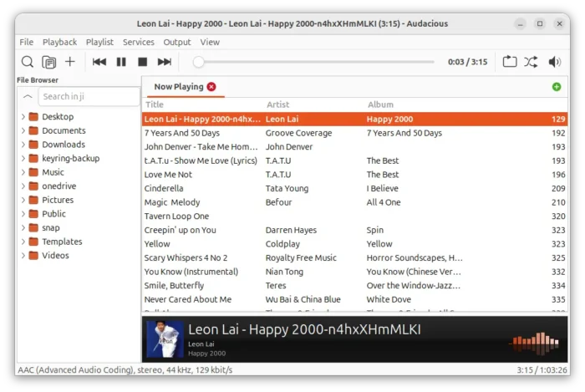Screen dimensions: 585x392
Task: Sort playlist by Title column header
Action: coord(155,104)
